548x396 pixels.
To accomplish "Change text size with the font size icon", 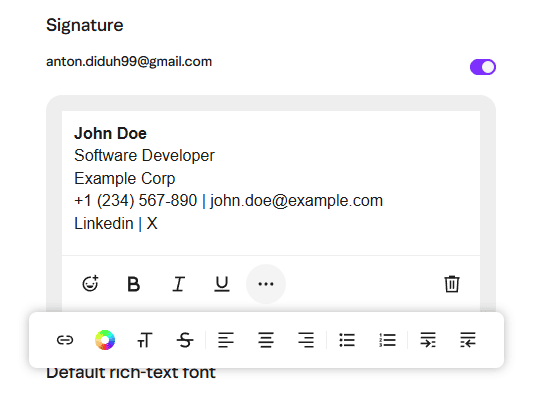I will pyautogui.click(x=145, y=340).
